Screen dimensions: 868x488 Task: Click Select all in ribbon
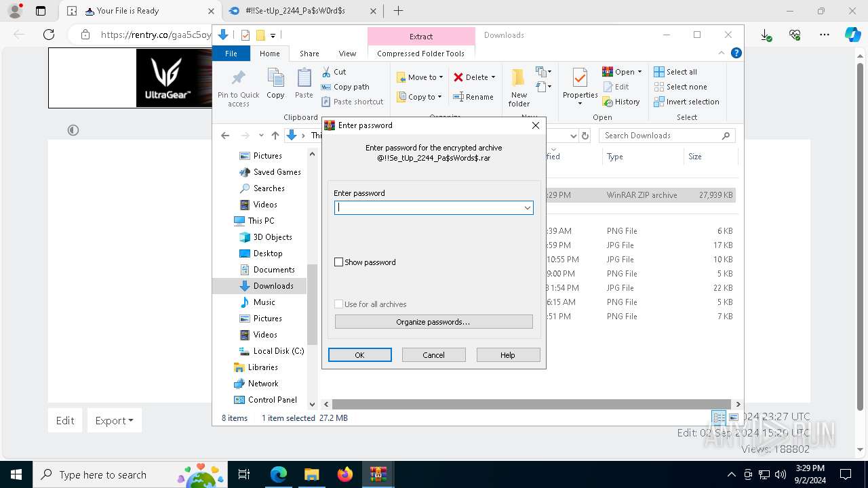[675, 72]
